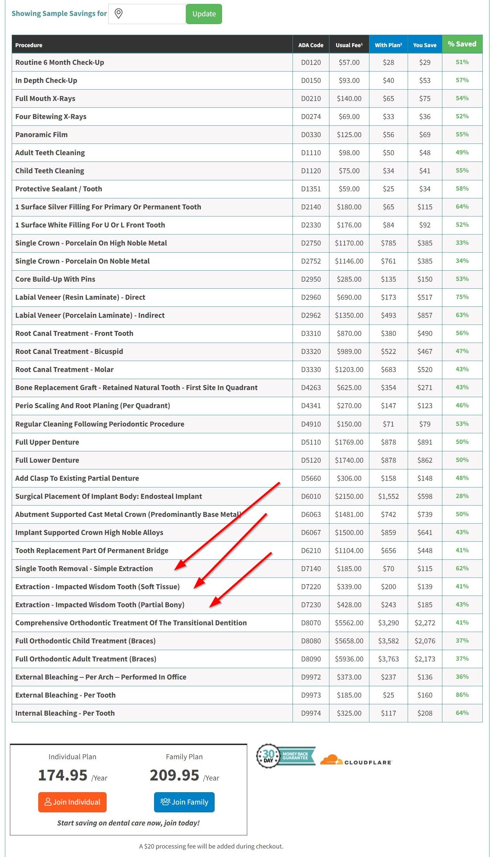Click the Showing Sample Savings for label
Image resolution: width=504 pixels, height=857 pixels.
click(x=59, y=13)
